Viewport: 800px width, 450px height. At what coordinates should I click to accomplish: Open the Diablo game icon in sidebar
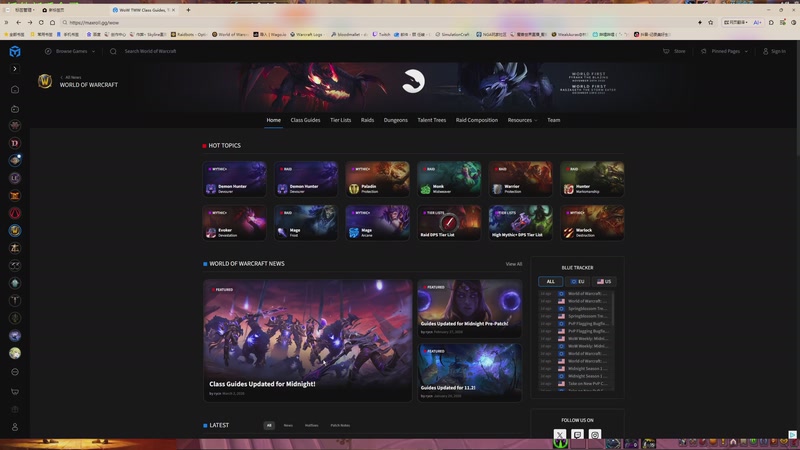pyautogui.click(x=15, y=143)
